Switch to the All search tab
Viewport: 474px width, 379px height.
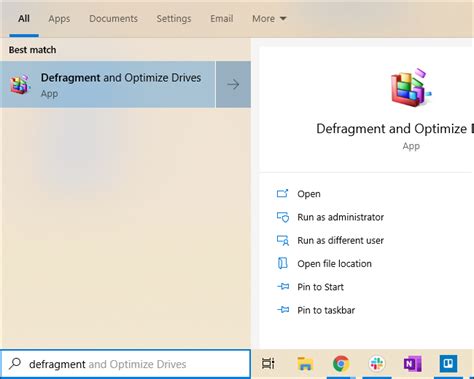point(24,19)
